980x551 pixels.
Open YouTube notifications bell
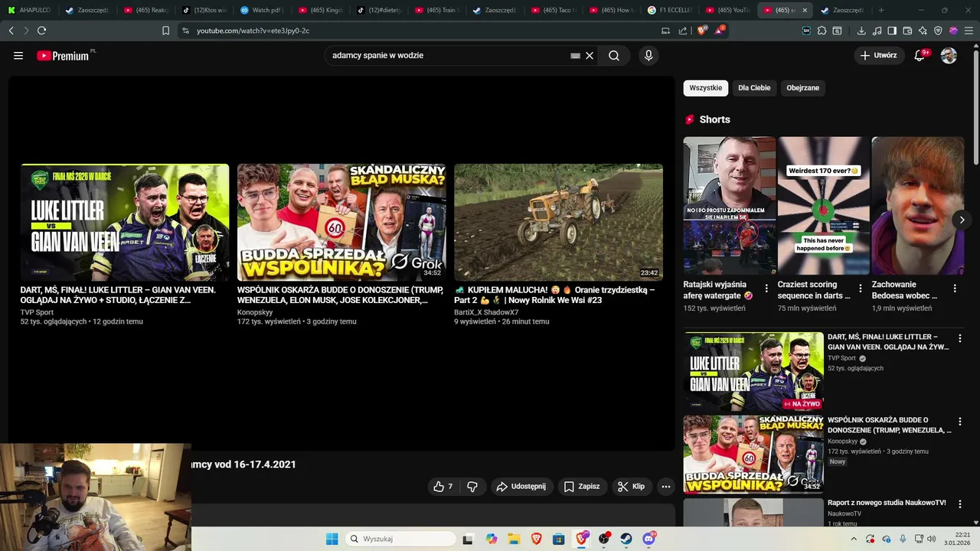click(920, 55)
